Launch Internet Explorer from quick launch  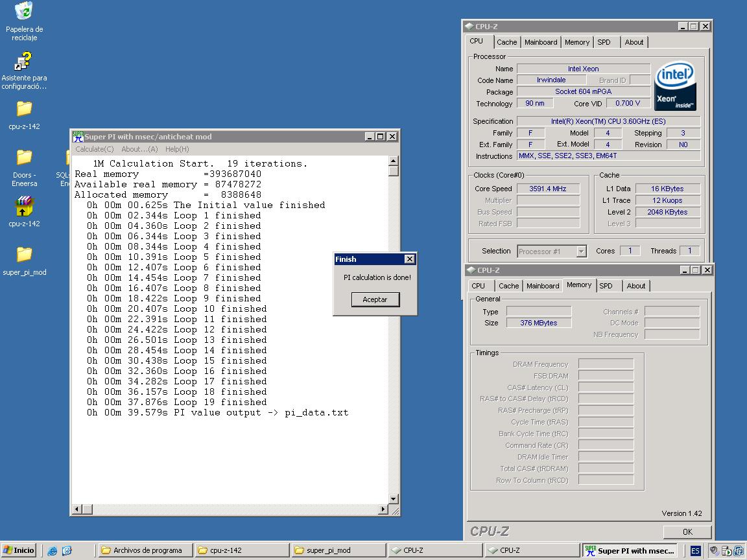pyautogui.click(x=52, y=550)
